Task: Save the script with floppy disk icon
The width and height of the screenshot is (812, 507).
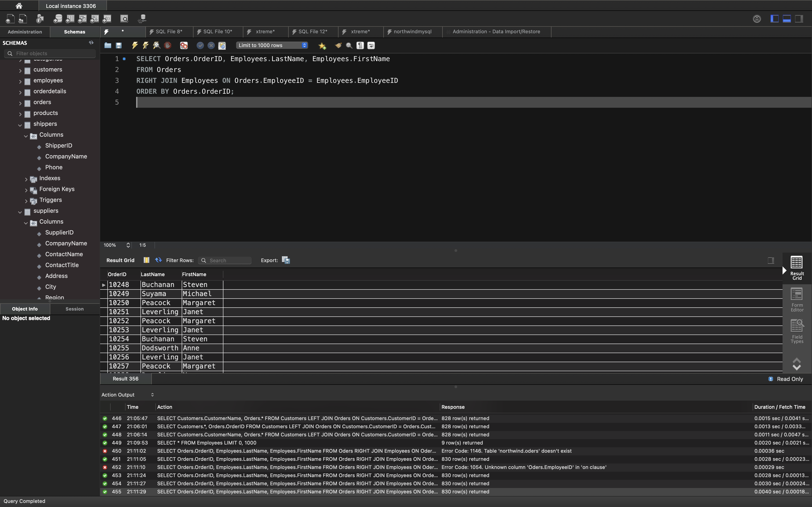Action: point(119,45)
